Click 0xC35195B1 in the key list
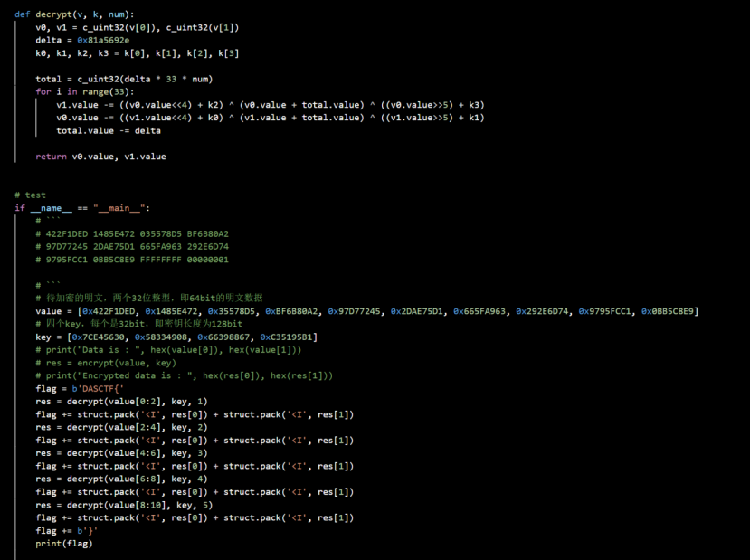Viewport: 750px width, 560px height. [286, 337]
